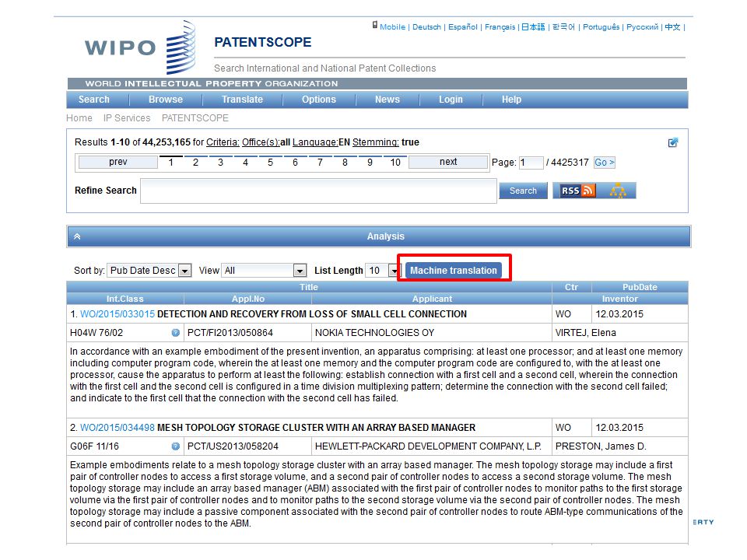Open the Login menu

451,100
